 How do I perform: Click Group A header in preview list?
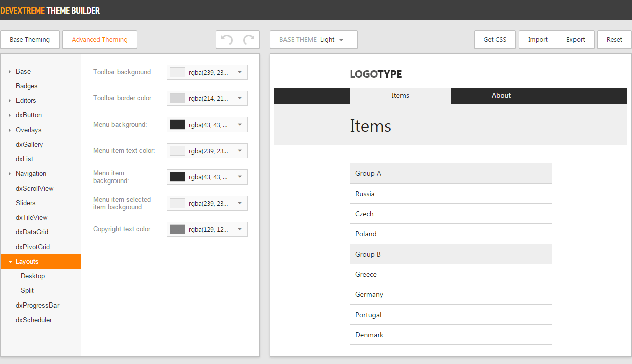pyautogui.click(x=451, y=173)
